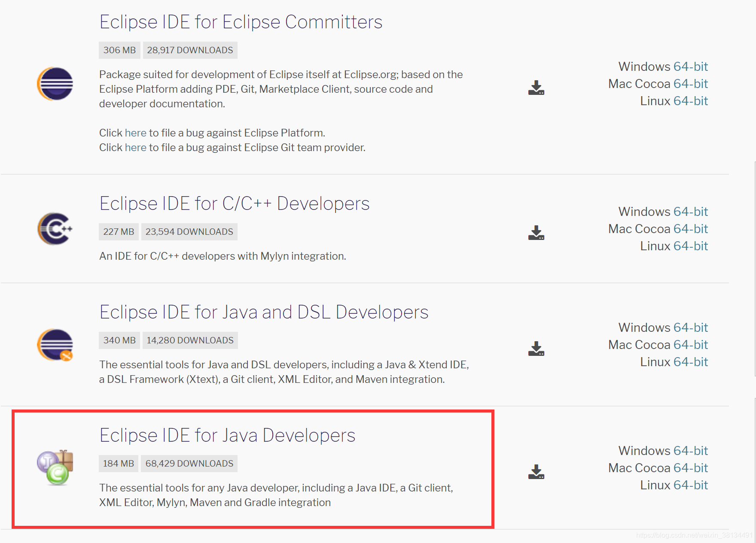Image resolution: width=756 pixels, height=543 pixels.
Task: Click the Java Developers description mentioning Gradle integration
Action: coord(276,495)
